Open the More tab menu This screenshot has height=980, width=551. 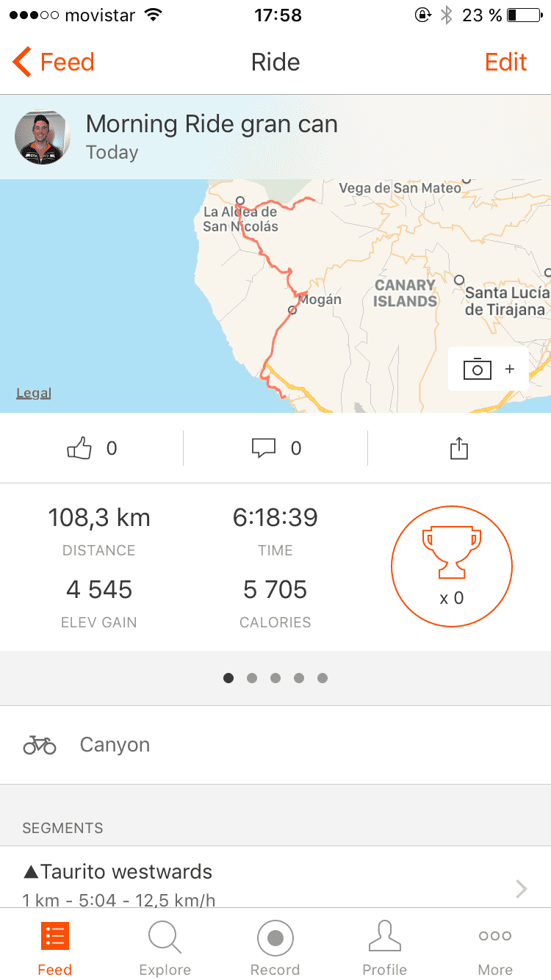point(495,949)
